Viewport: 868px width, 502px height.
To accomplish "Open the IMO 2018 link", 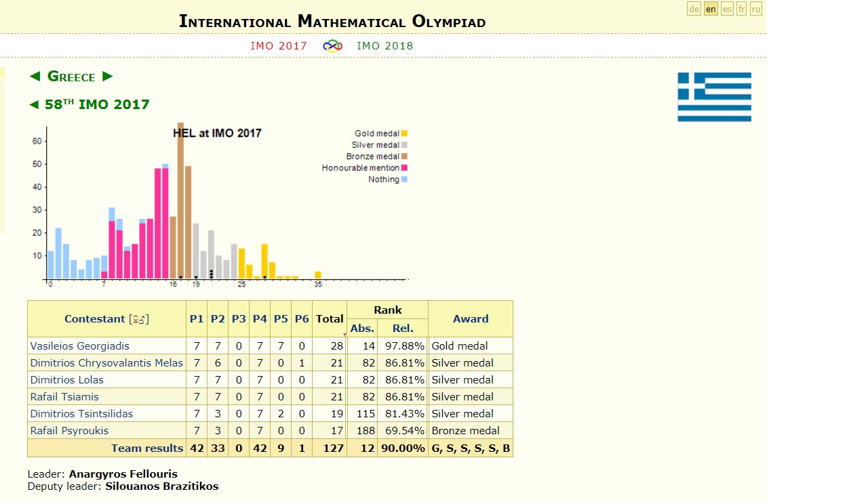I will [x=385, y=46].
